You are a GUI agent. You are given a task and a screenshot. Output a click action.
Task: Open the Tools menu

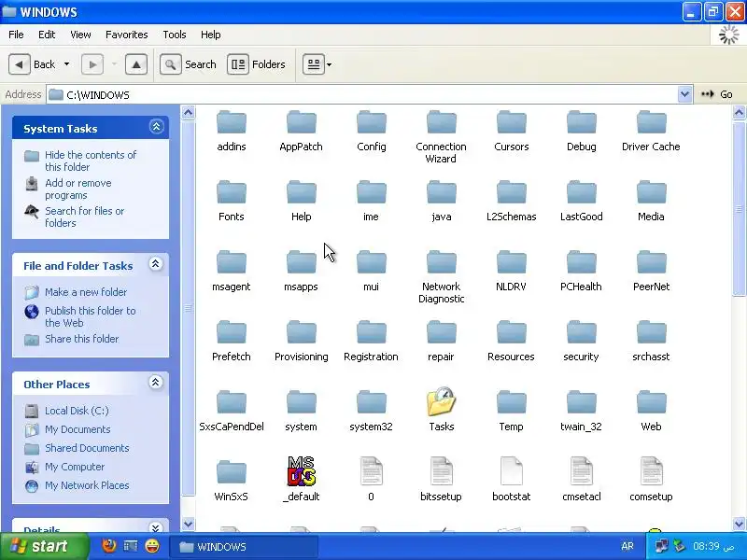point(175,35)
